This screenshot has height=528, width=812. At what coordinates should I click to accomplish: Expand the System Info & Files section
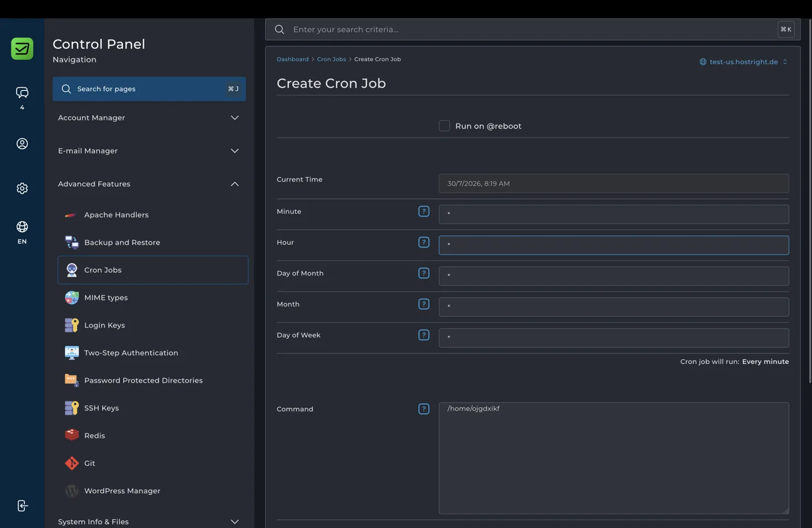click(149, 522)
